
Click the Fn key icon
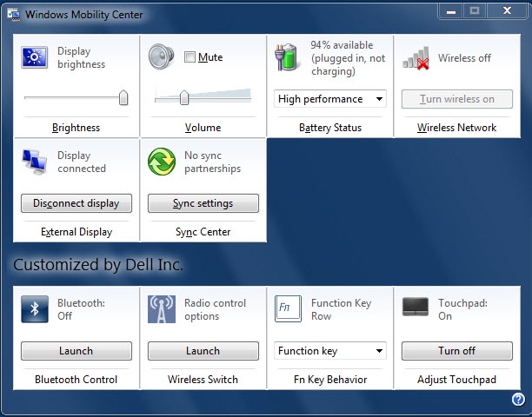pyautogui.click(x=288, y=308)
